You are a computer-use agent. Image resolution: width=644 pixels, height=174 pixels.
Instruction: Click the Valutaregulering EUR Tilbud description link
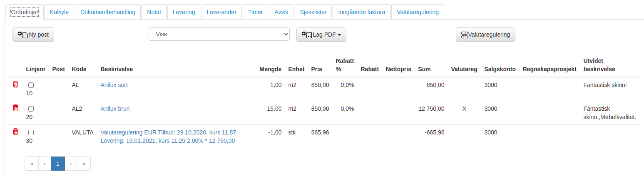tap(168, 137)
